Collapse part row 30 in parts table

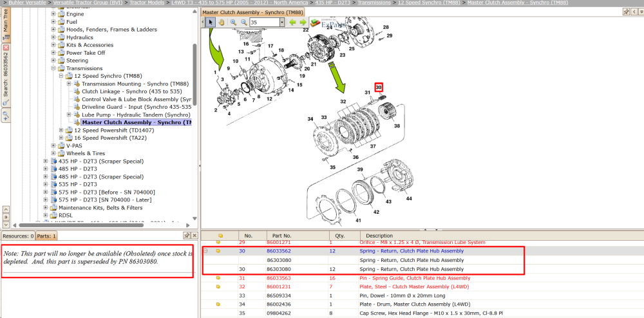(205, 250)
